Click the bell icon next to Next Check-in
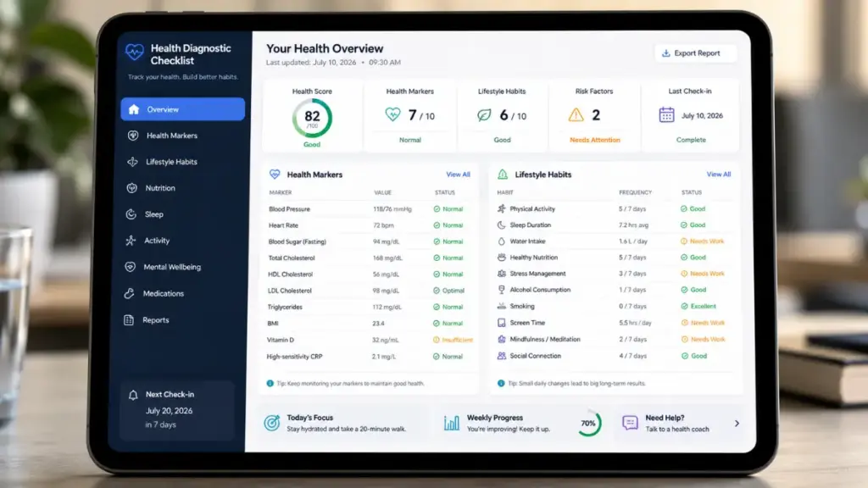The image size is (868, 488). coord(133,395)
